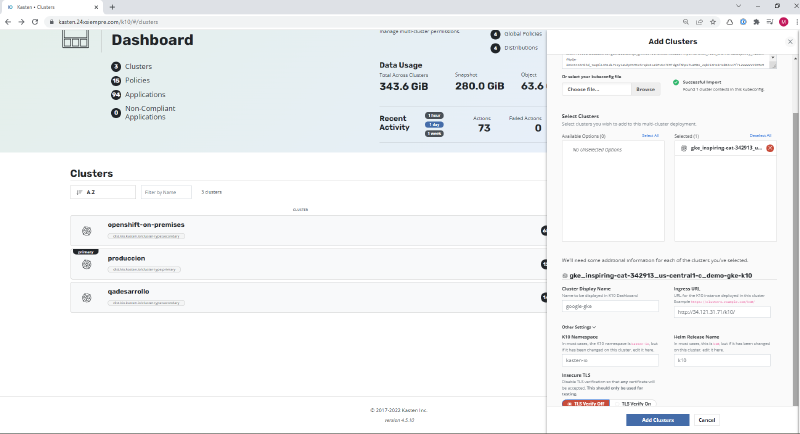Open a new browser tab

[x=112, y=7]
